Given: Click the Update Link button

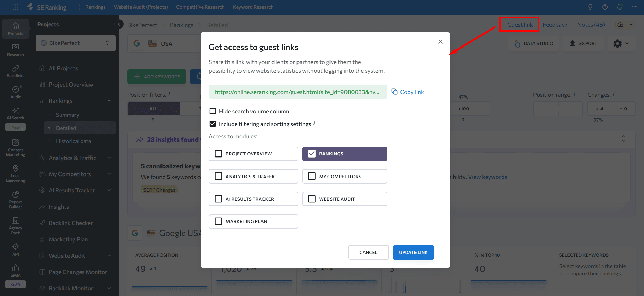Looking at the screenshot, I should (413, 252).
